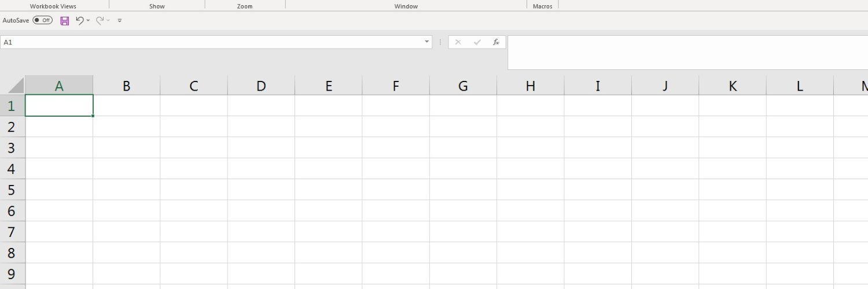
Task: Click the Insert Function fx icon
Action: click(x=496, y=42)
